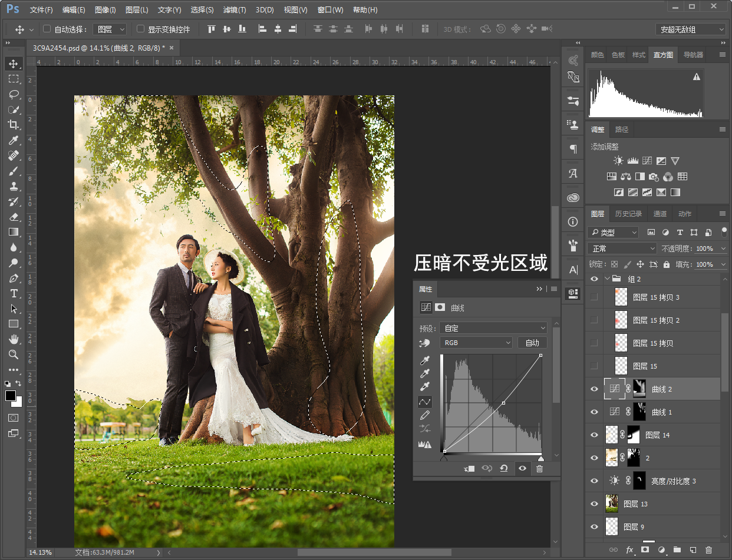Viewport: 732px width, 560px height.
Task: Select the Crop tool
Action: click(13, 125)
